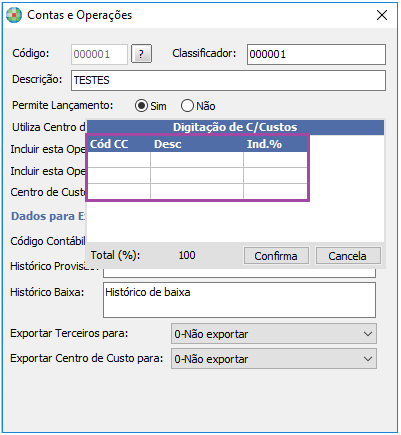Click the Classificador input field
401x435 pixels.
(x=316, y=54)
